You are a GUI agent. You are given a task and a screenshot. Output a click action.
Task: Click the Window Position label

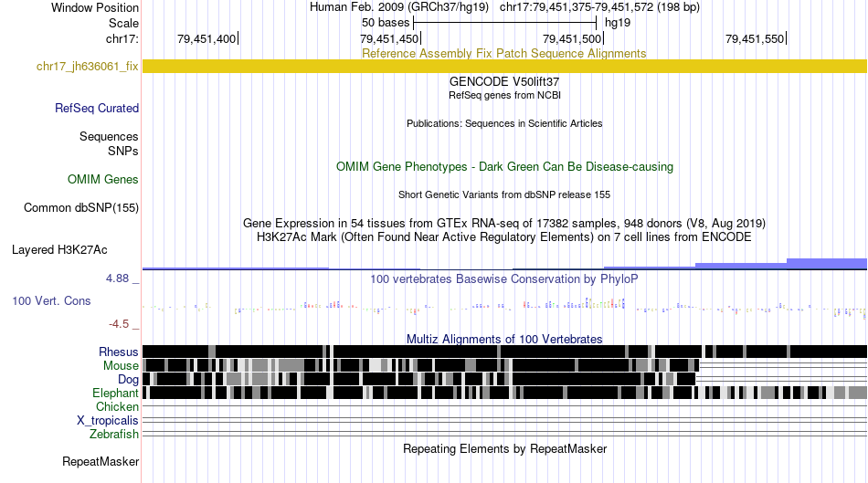(95, 7)
